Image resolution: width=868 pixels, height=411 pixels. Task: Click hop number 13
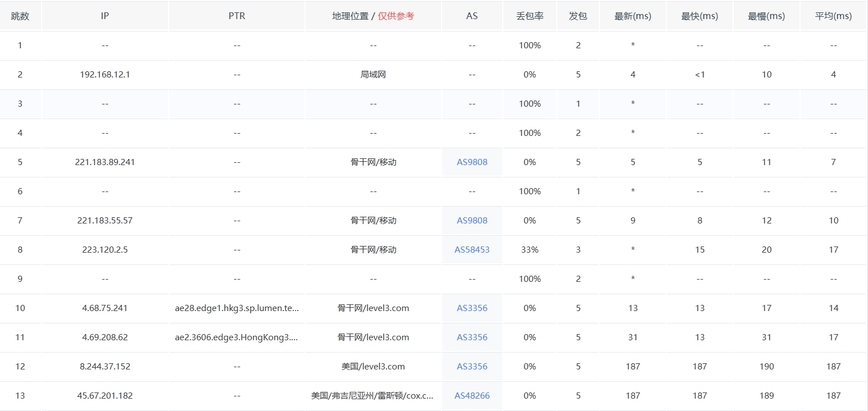coord(20,396)
